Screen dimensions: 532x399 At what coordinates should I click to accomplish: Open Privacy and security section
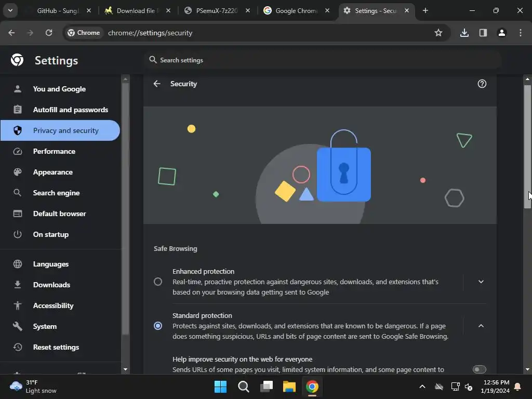click(x=60, y=130)
